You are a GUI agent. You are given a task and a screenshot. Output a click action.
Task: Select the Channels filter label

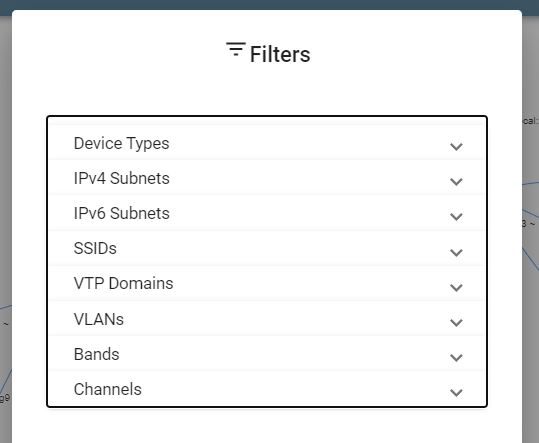pyautogui.click(x=108, y=389)
